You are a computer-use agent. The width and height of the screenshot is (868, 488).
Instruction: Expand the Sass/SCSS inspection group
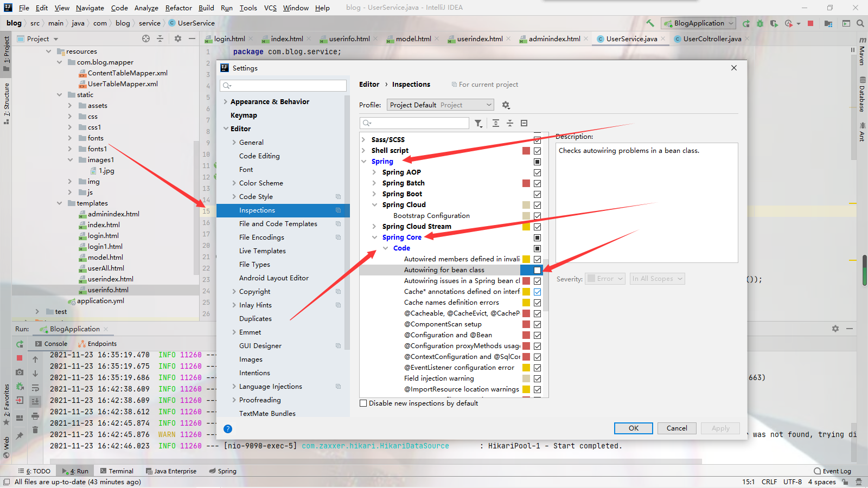[x=364, y=140]
